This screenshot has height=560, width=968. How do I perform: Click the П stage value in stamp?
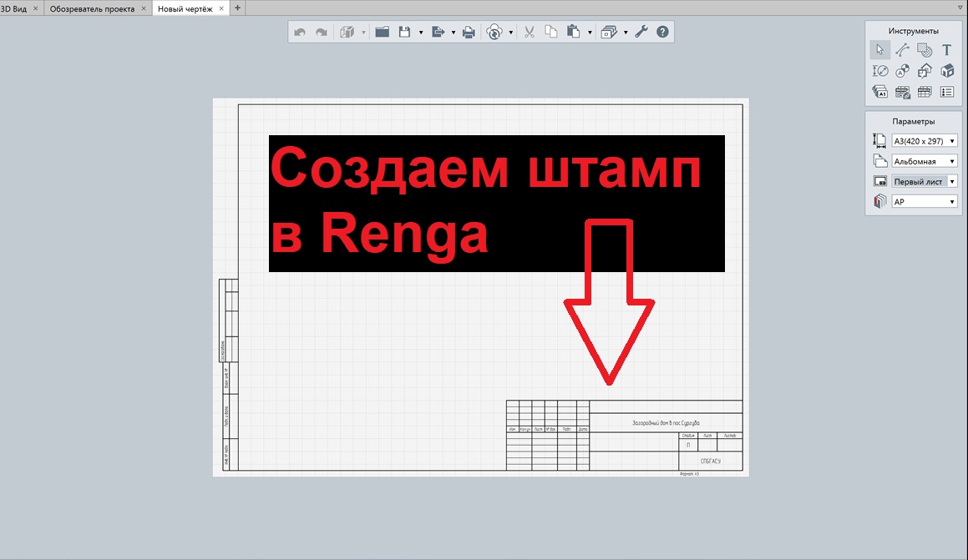click(688, 445)
